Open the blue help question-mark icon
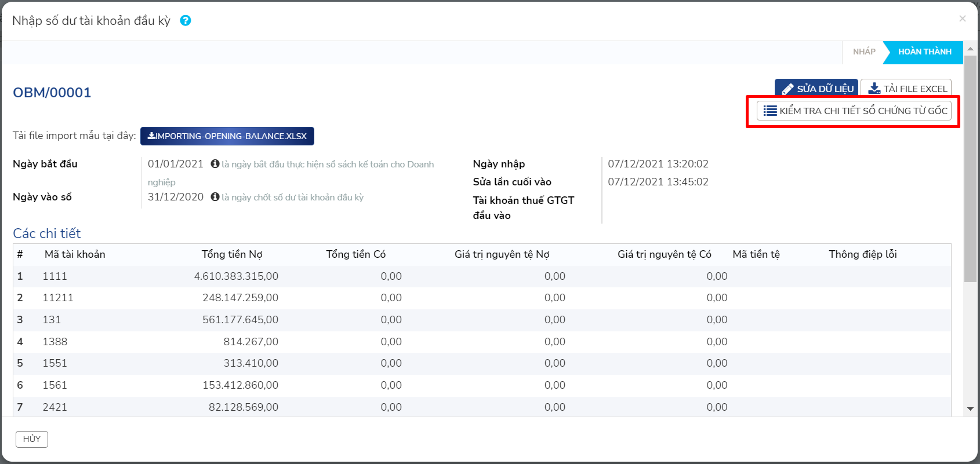 pos(186,20)
